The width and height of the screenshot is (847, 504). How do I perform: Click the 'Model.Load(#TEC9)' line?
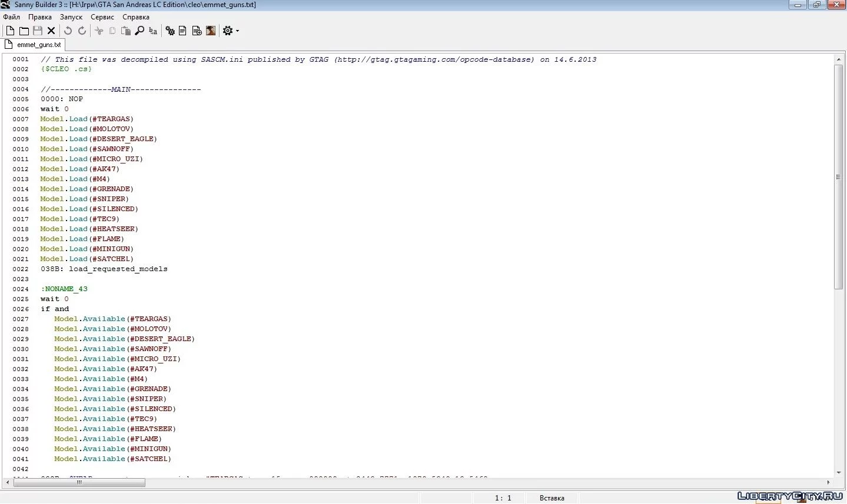point(80,219)
